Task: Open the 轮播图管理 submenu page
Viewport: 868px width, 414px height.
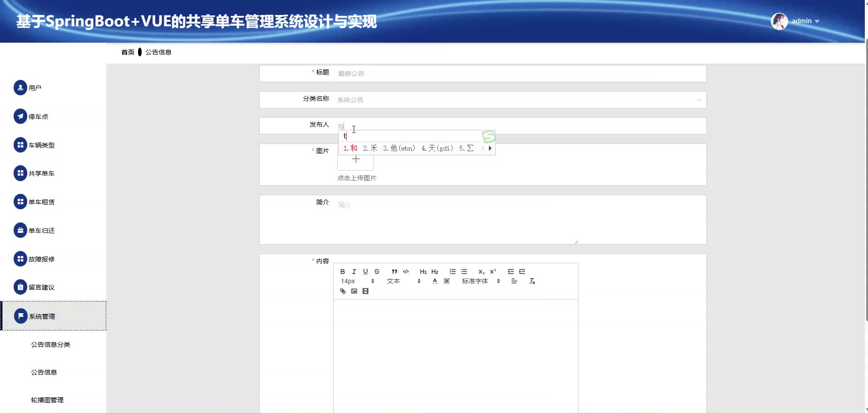Action: tap(47, 400)
